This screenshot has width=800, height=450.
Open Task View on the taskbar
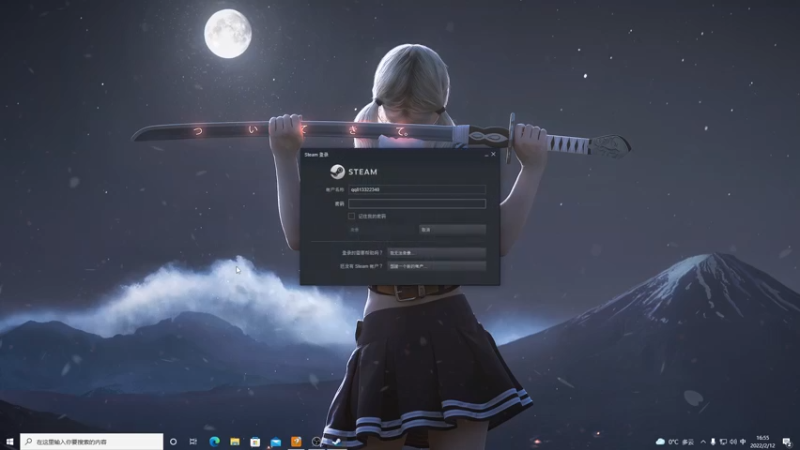click(193, 441)
